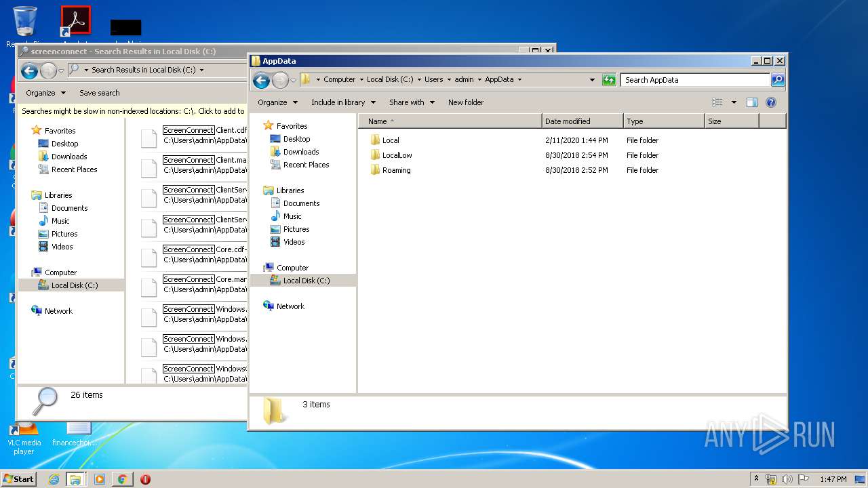The image size is (868, 488).
Task: Open VLC media player desktop shortcut
Action: click(24, 437)
